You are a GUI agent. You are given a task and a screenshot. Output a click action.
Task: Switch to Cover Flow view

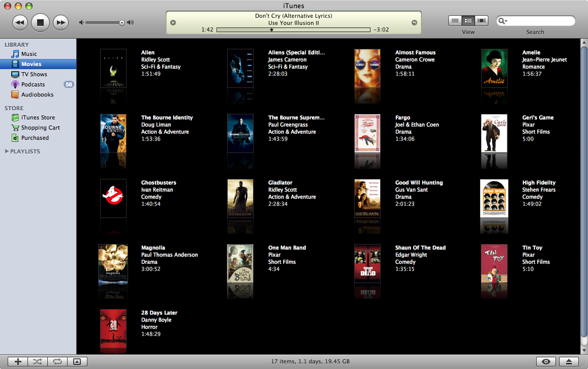click(481, 21)
